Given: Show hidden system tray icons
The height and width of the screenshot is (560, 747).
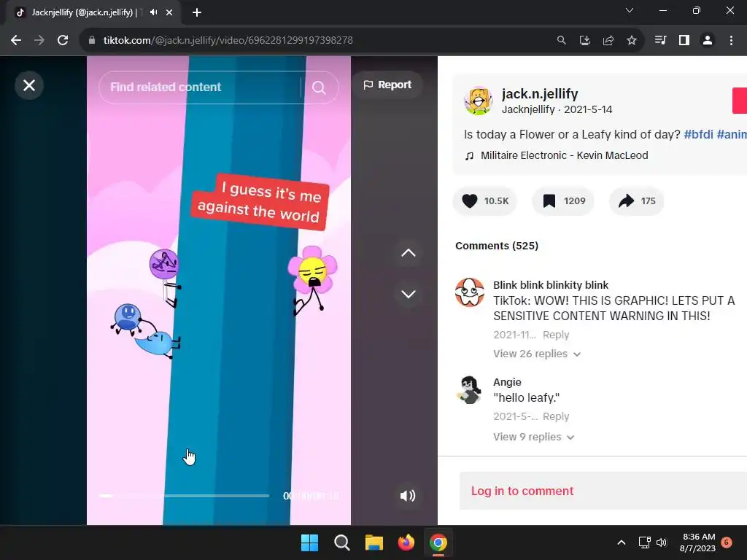Looking at the screenshot, I should [622, 542].
